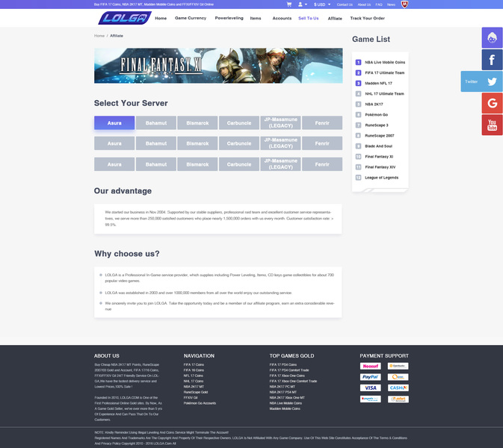This screenshot has width=503, height=448.
Task: Open RuneScape 2007 in Game List
Action: pyautogui.click(x=379, y=136)
